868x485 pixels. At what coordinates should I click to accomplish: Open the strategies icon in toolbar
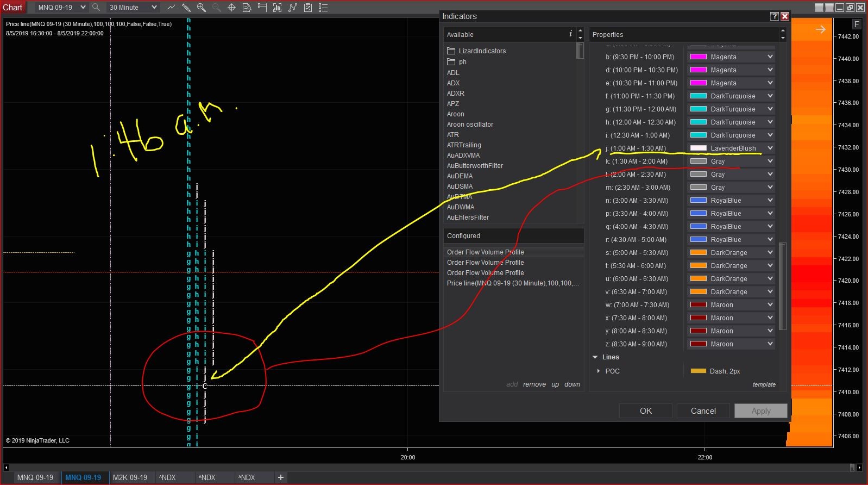[x=308, y=8]
